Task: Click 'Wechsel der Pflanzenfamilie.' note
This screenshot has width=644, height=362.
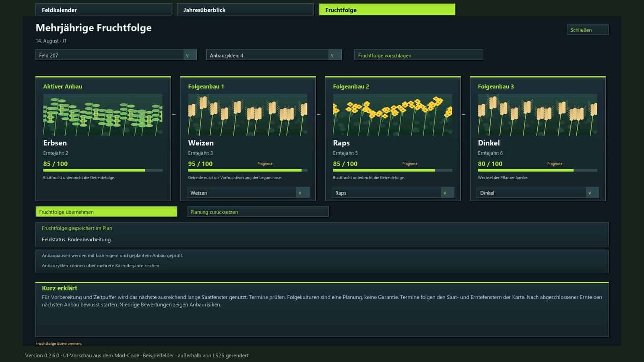Action: (503, 177)
